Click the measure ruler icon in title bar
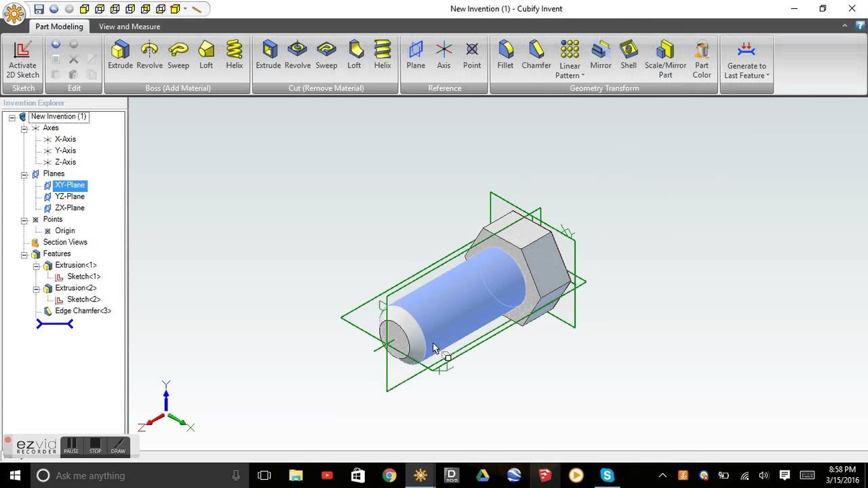This screenshot has height=488, width=868. 197,9
